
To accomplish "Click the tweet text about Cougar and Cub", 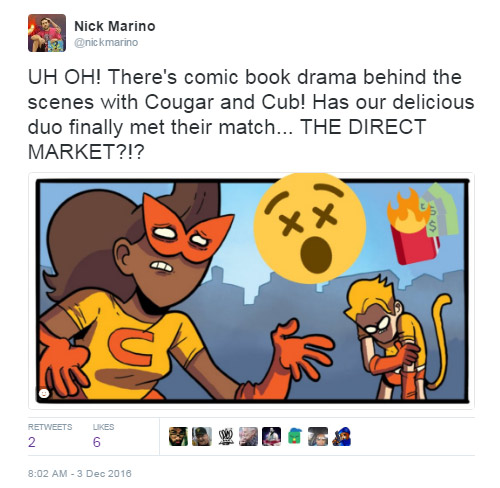I will pyautogui.click(x=251, y=114).
